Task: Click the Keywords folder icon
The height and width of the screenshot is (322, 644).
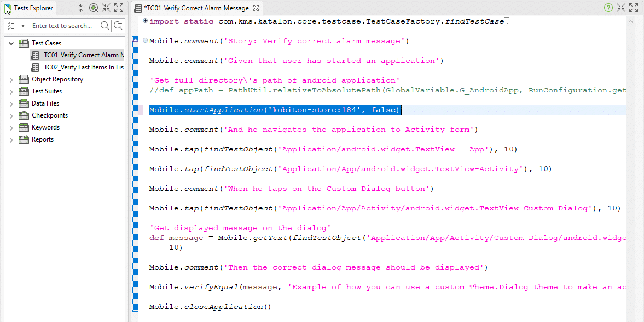Action: 24,127
